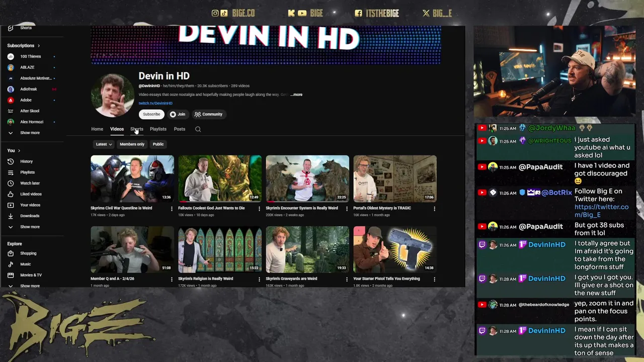Open options for Skyrims Civil War Questline video
Image resolution: width=644 pixels, height=362 pixels.
point(172,209)
